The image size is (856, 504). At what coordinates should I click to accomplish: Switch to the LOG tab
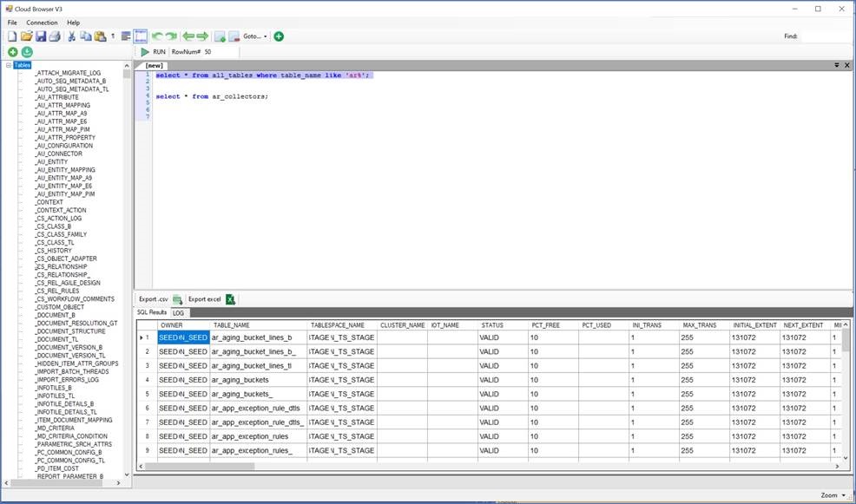178,312
